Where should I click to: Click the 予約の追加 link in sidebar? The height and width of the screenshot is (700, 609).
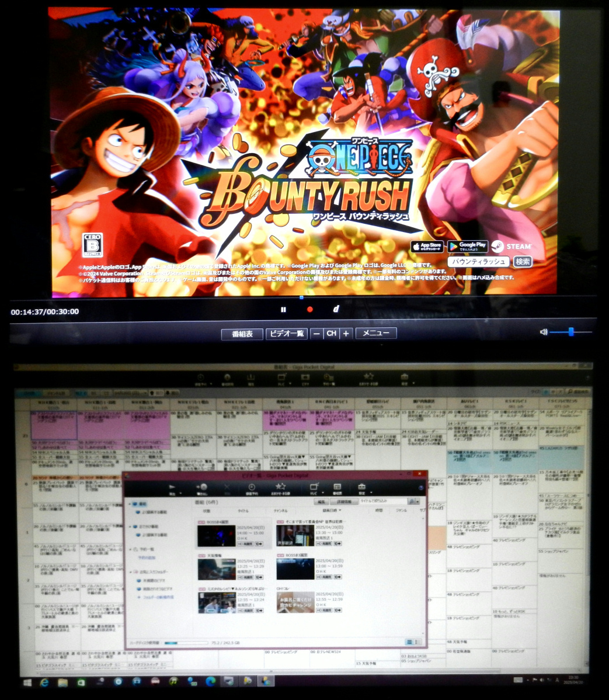[147, 557]
